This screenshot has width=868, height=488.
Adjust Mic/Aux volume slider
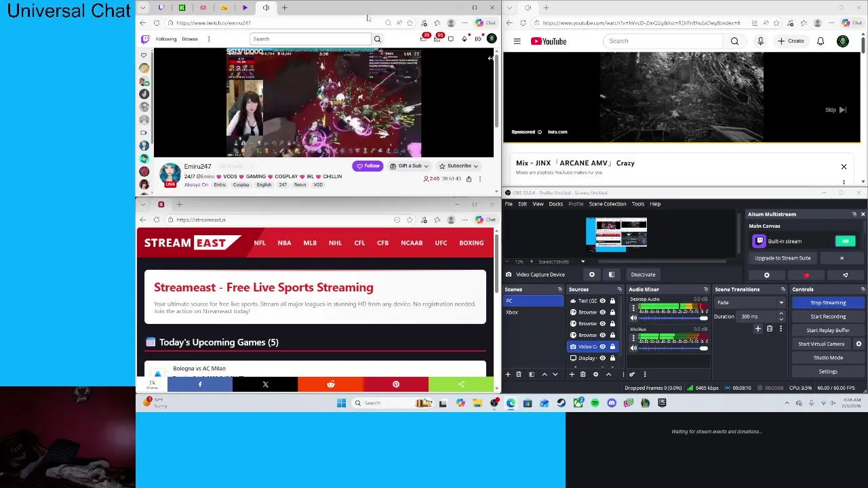tap(671, 348)
